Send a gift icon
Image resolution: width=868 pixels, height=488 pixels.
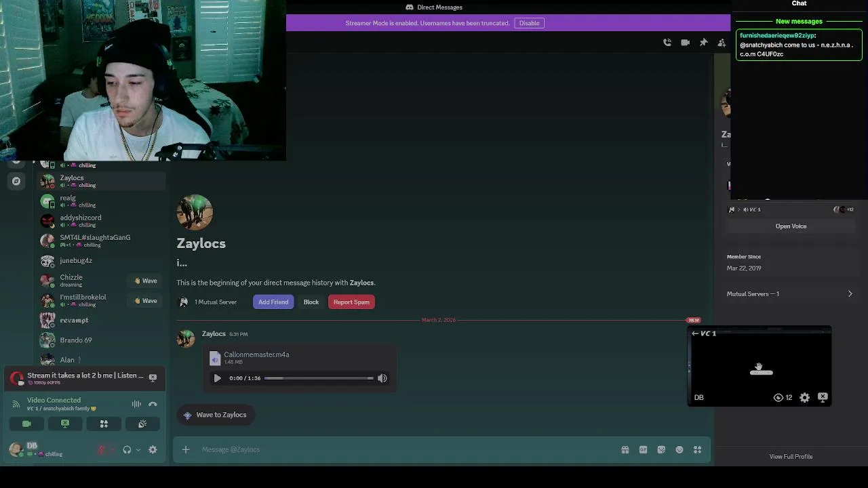(x=625, y=449)
